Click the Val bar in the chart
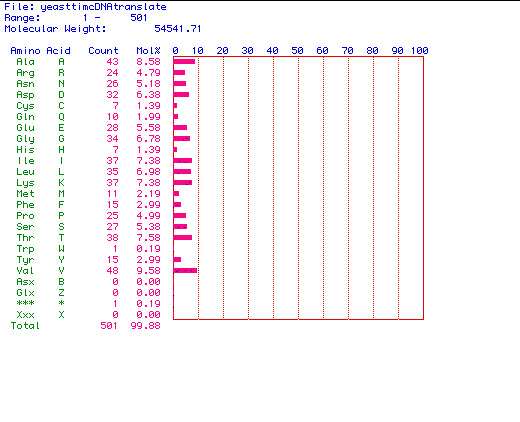 pyautogui.click(x=185, y=271)
